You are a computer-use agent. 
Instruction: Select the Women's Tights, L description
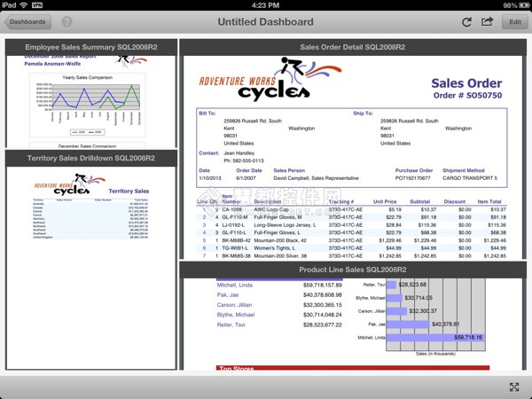[x=275, y=248]
